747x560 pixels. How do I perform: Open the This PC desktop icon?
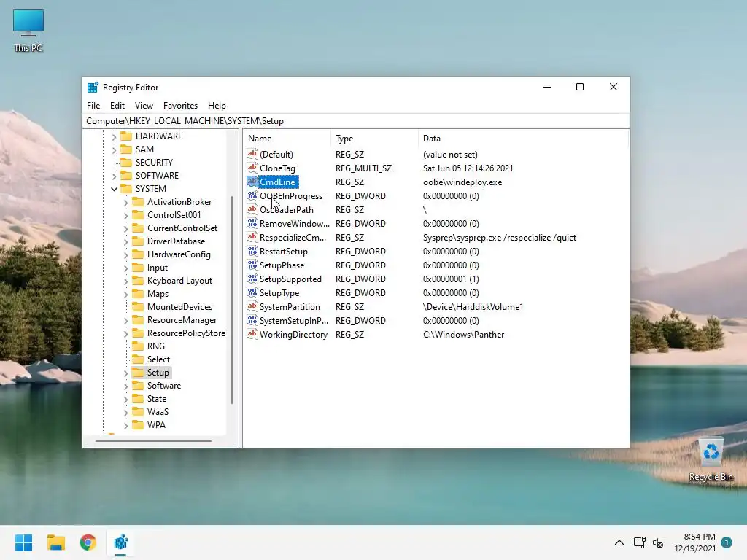28,31
